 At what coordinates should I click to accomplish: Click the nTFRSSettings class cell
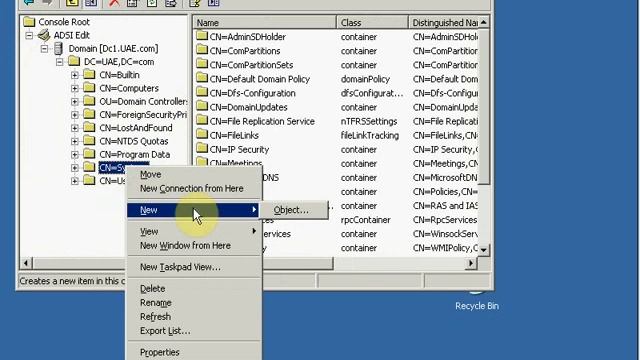pyautogui.click(x=369, y=121)
